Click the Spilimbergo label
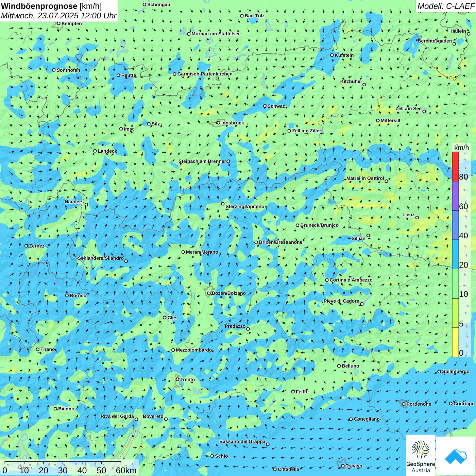This screenshot has width=476, height=476. (x=456, y=371)
